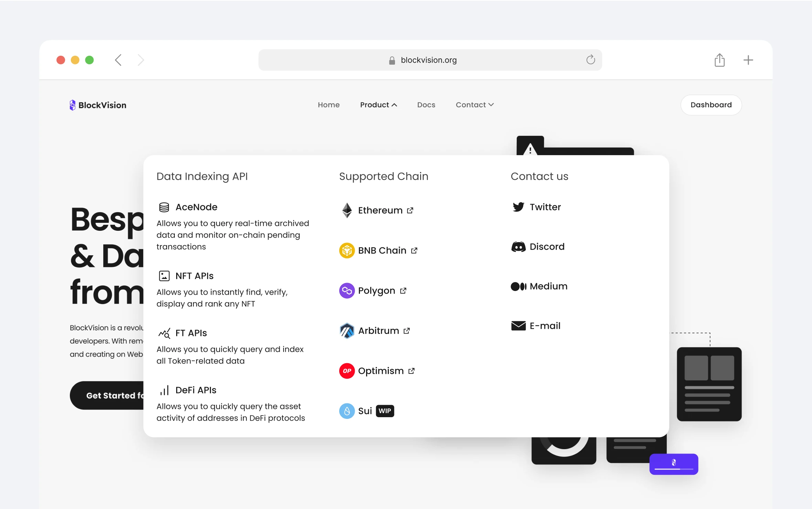The width and height of the screenshot is (812, 509).
Task: Open the Polygon chain link
Action: [x=376, y=291]
